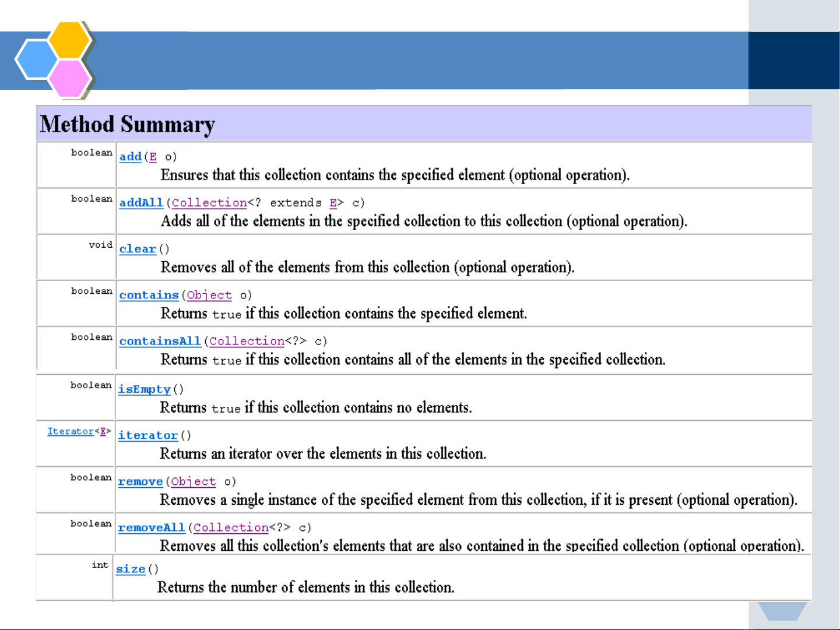The height and width of the screenshot is (630, 840).
Task: Open the addAll method link
Action: [x=141, y=203]
